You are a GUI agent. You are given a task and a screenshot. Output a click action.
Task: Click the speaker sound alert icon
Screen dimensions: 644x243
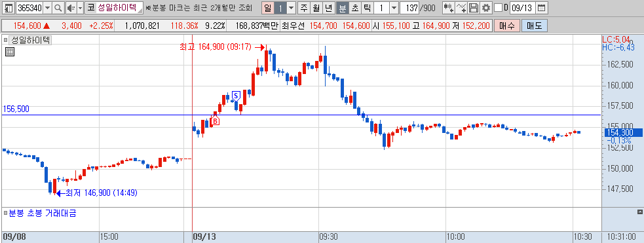71,7
